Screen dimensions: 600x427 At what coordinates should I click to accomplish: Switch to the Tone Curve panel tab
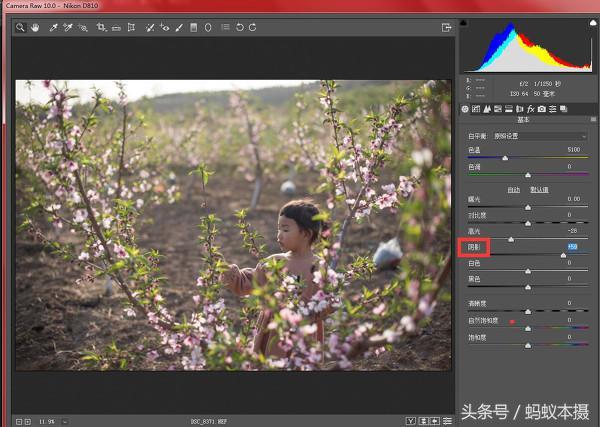pos(477,109)
